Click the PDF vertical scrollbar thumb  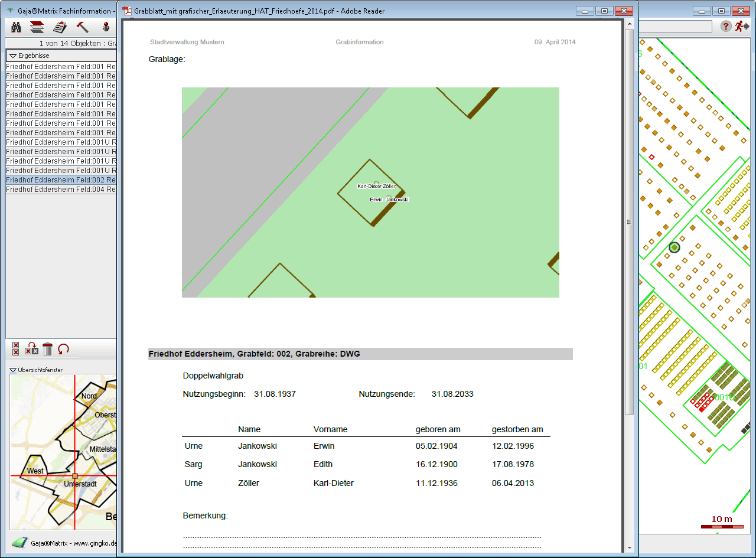(630, 221)
